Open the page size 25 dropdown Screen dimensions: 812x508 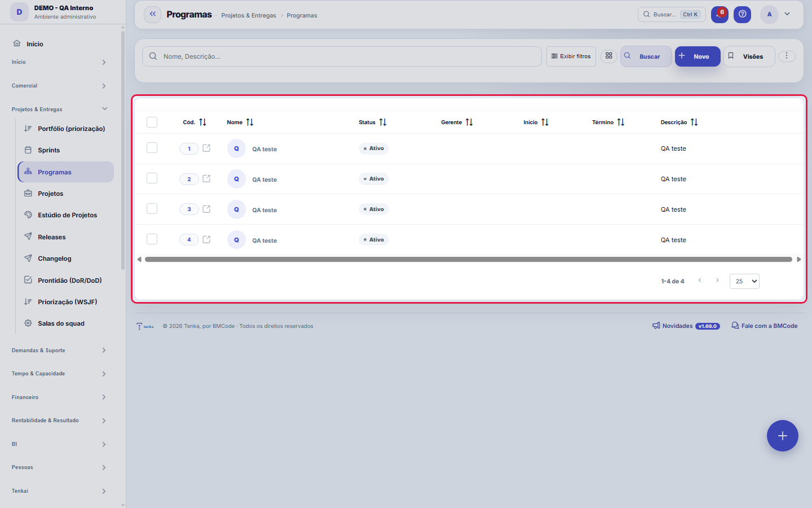tap(744, 281)
